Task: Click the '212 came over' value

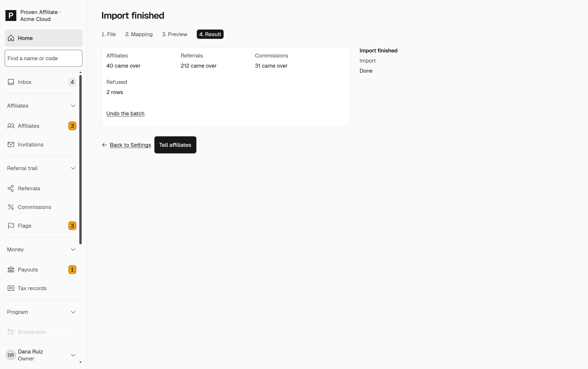Action: [x=199, y=66]
